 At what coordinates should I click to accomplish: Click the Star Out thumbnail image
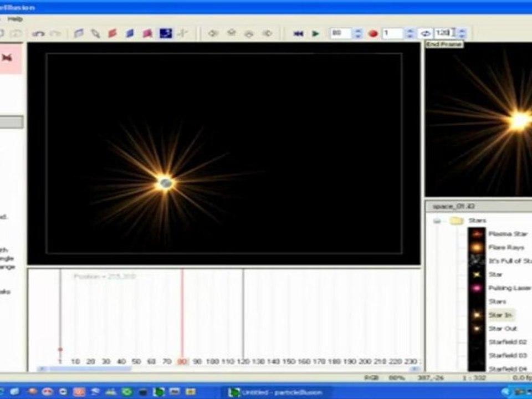click(477, 329)
